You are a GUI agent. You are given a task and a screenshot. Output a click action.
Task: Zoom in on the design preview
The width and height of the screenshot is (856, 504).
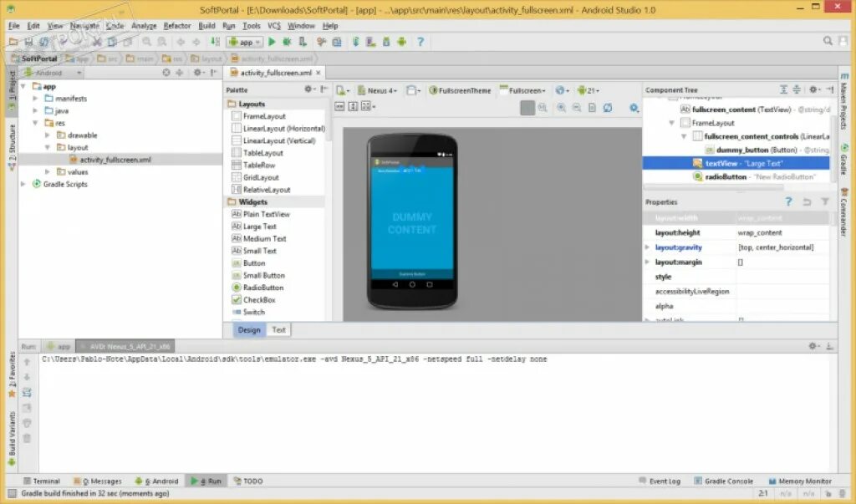[x=561, y=108]
